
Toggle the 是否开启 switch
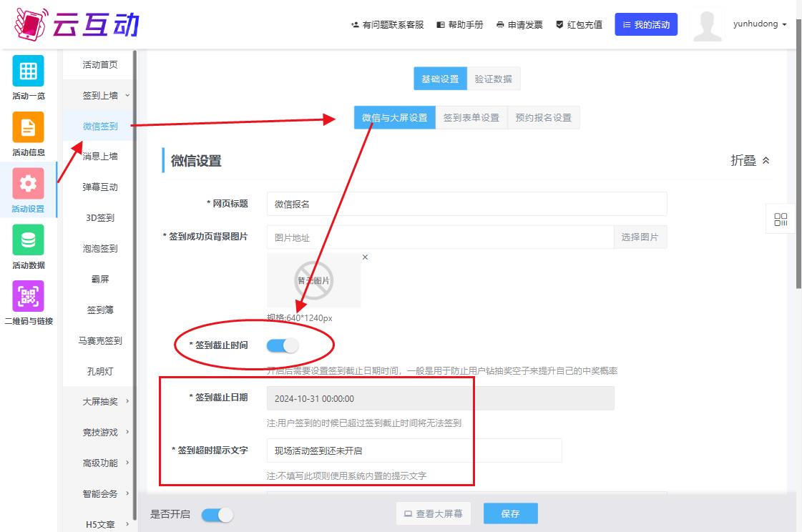[217, 515]
